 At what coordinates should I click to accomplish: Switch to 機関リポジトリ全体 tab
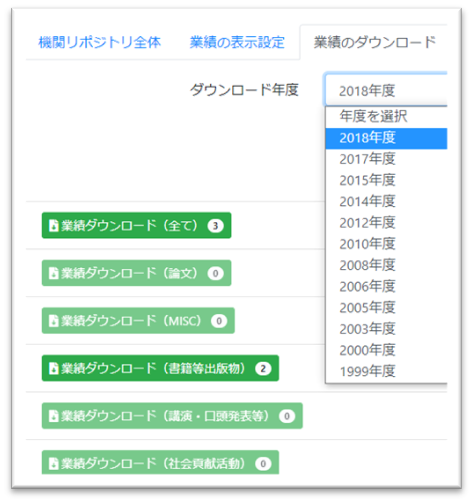100,42
